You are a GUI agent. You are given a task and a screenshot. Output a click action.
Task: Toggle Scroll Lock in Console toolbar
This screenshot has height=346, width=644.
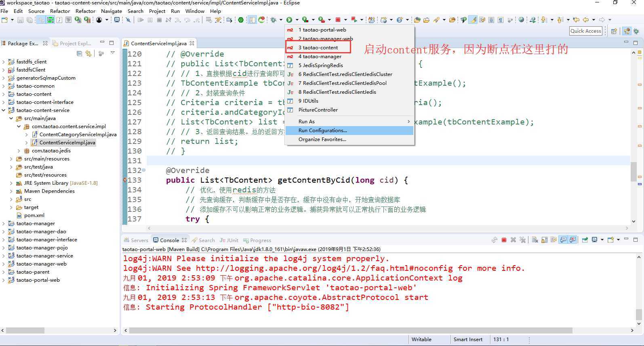pyautogui.click(x=545, y=240)
